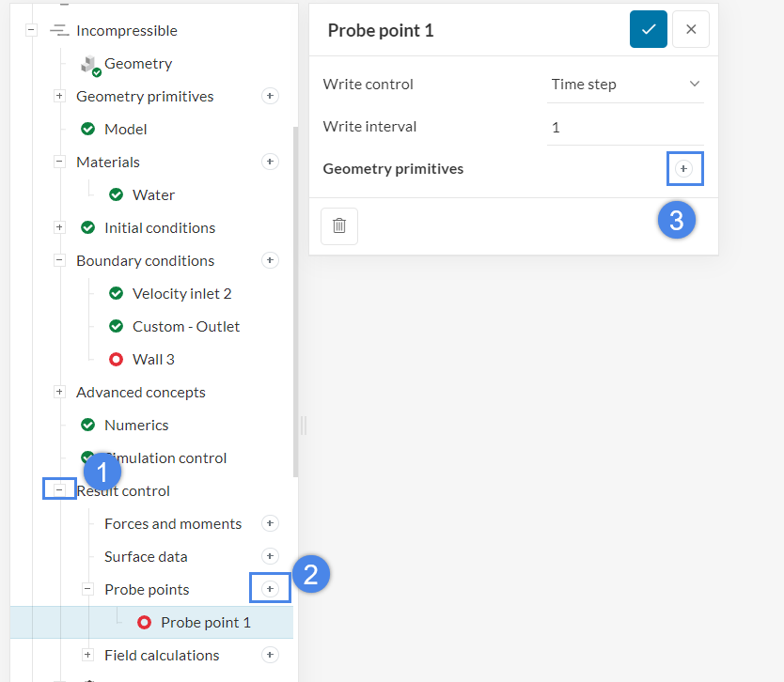Click the tree panel vertical scrollbar

(295, 301)
